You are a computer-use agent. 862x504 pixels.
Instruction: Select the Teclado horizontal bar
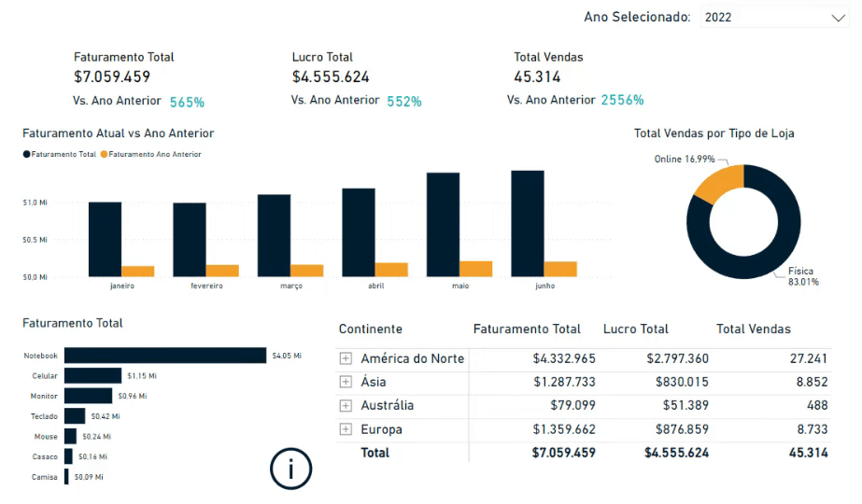[75, 416]
